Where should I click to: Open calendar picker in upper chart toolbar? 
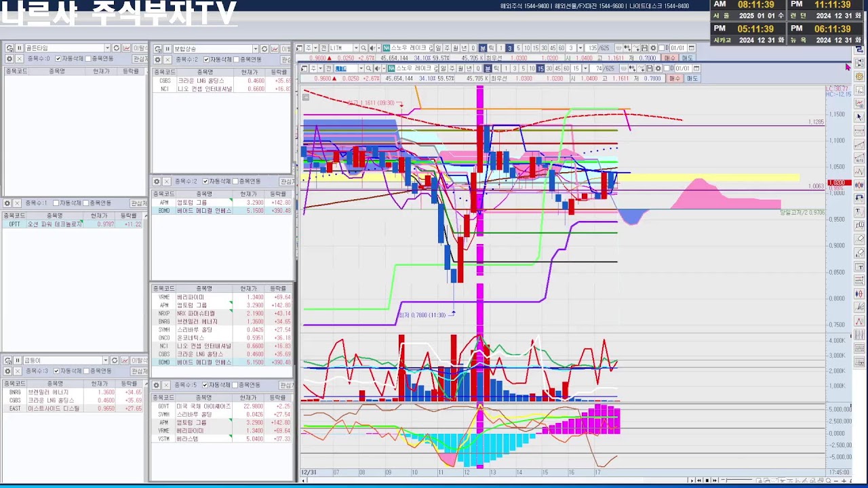(691, 48)
